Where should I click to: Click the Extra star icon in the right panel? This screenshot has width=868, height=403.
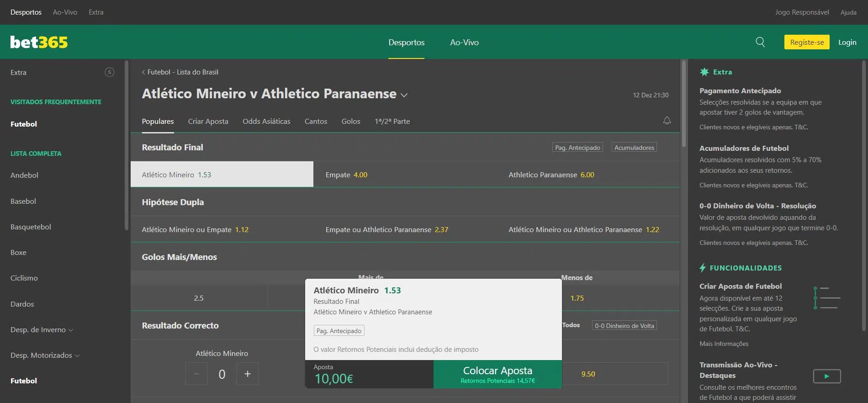704,72
